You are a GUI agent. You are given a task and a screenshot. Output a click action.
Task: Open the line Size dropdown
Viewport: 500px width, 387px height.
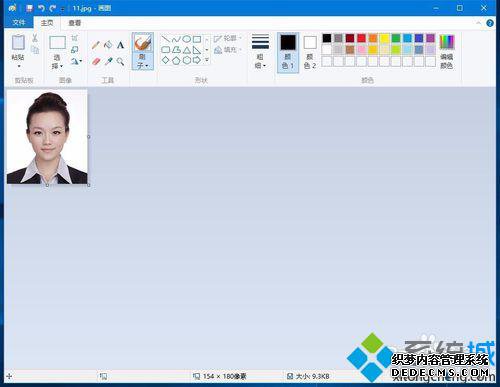260,52
